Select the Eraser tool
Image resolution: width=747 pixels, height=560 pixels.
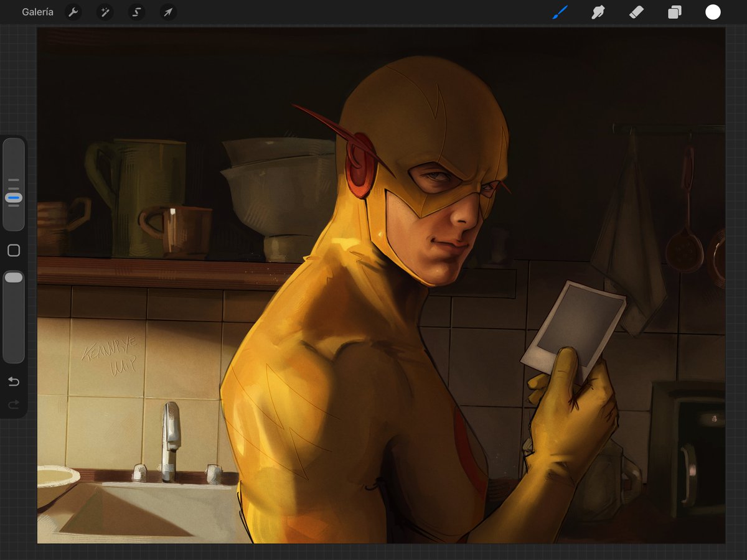pos(636,12)
